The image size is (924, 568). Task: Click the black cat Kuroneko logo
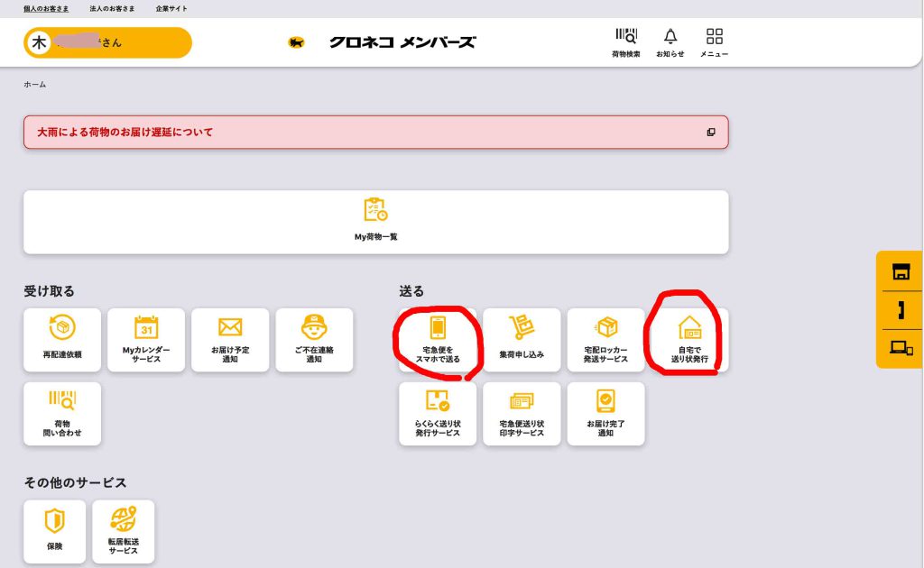296,42
